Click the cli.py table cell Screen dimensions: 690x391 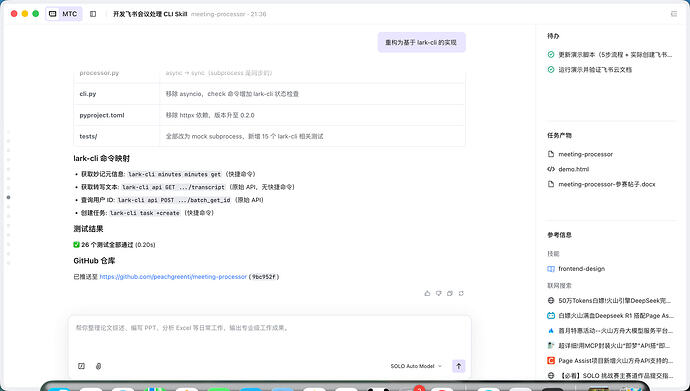(117, 94)
